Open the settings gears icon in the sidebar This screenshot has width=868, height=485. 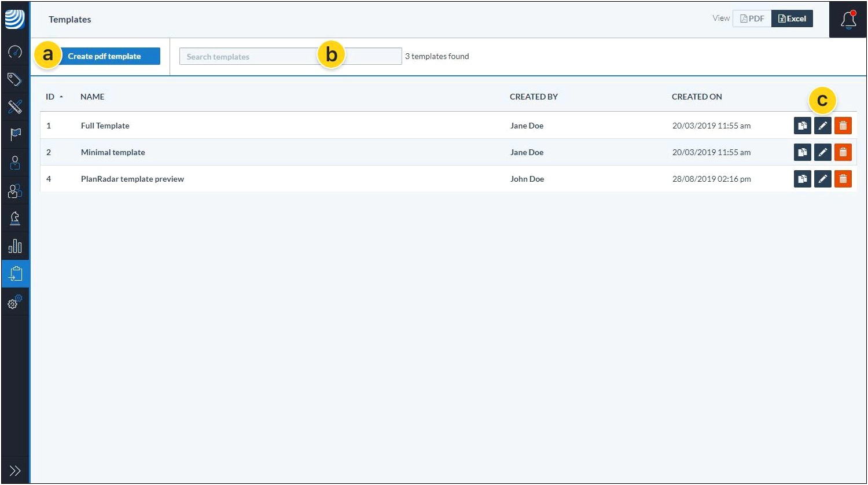tap(15, 302)
